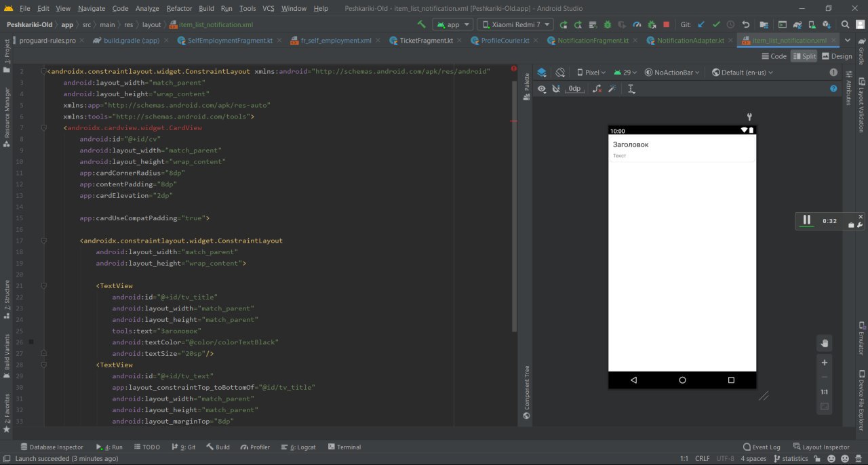Open the Logcat tool window
This screenshot has height=465, width=868.
(298, 447)
